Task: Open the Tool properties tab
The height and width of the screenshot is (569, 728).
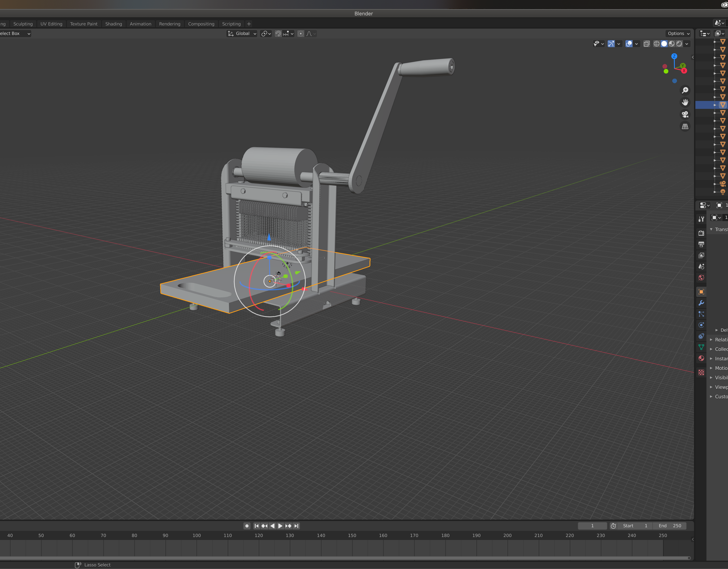Action: pyautogui.click(x=701, y=219)
